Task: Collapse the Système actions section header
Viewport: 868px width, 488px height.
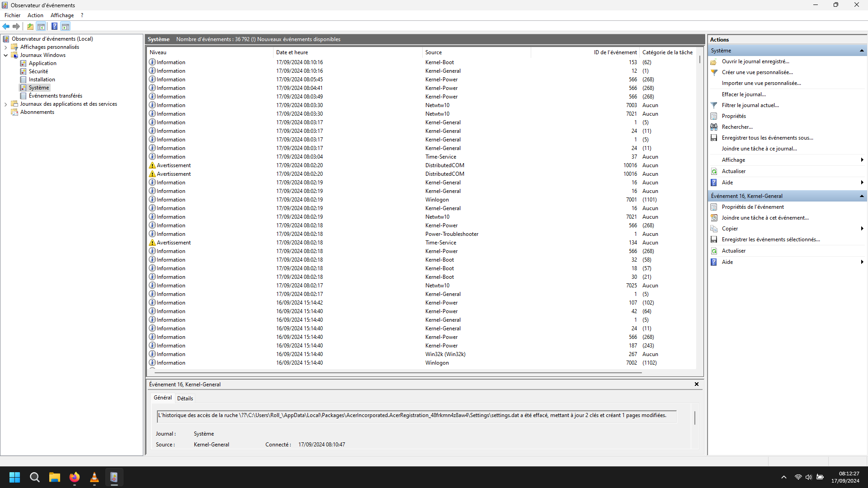Action: pyautogui.click(x=862, y=51)
